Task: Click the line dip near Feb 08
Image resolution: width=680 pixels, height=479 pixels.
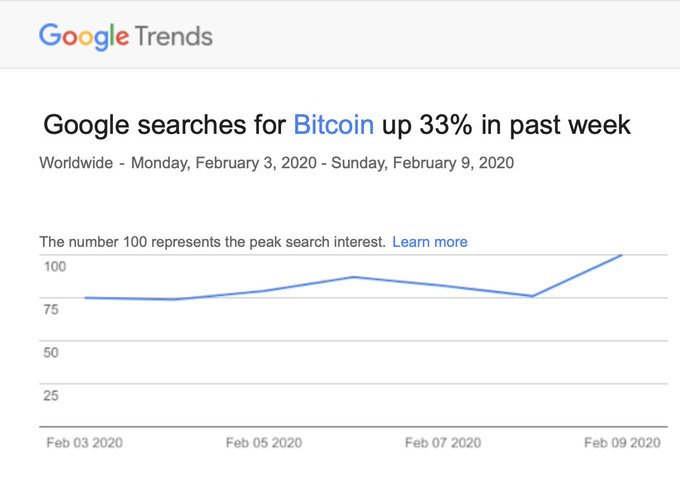Action: (x=532, y=296)
